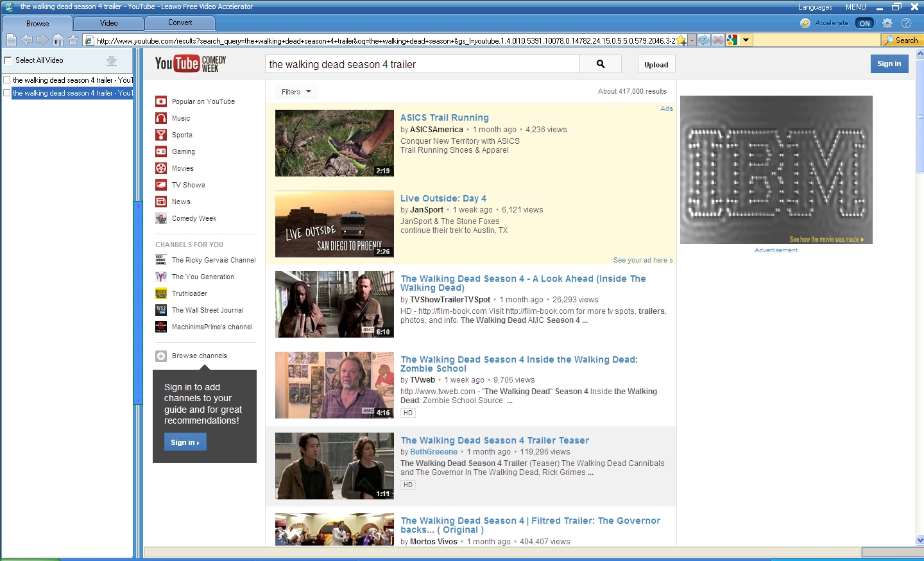Screen dimensions: 924x561
Task: Open The Ricky Gervais Channel
Action: click(x=205, y=260)
